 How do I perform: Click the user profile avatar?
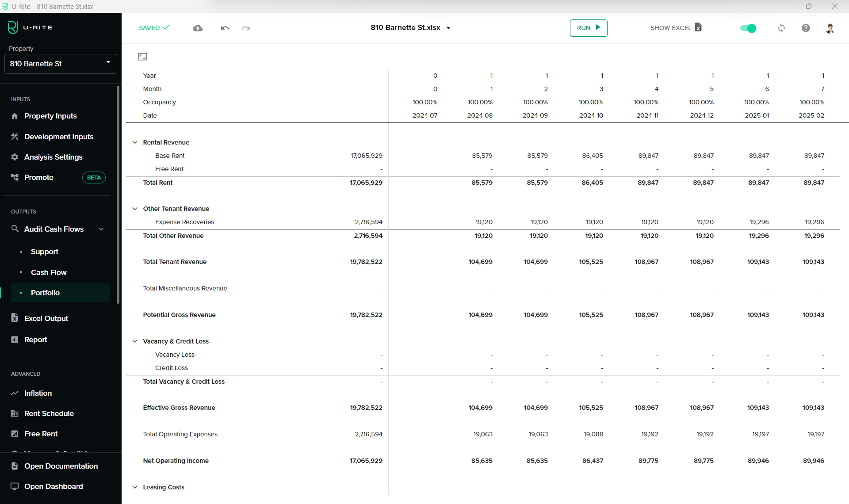[x=830, y=28]
